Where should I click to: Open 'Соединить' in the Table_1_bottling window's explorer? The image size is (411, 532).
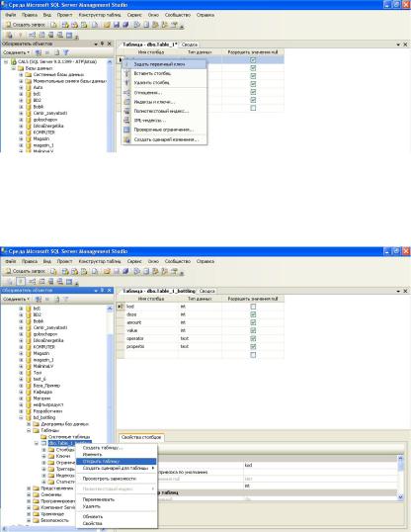(x=16, y=300)
